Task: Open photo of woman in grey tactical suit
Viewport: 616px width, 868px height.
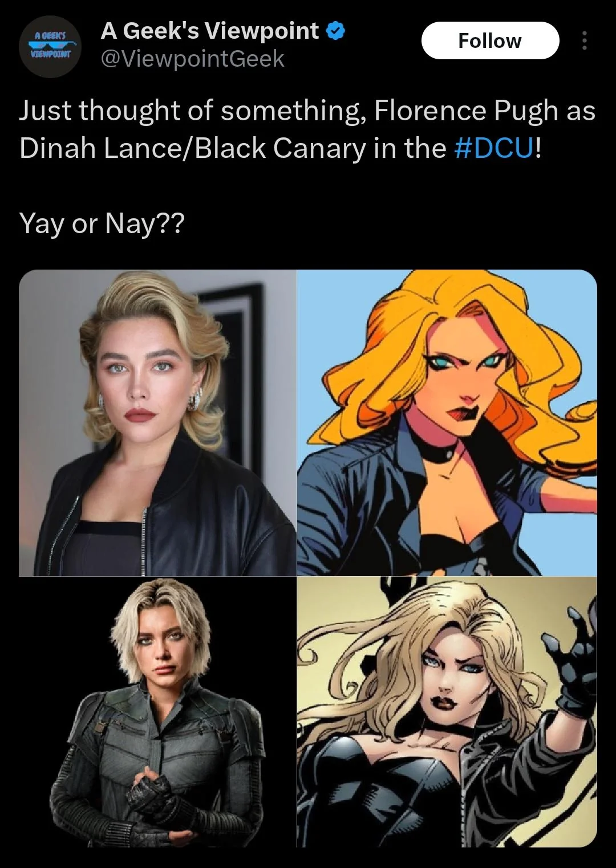Action: [x=157, y=712]
